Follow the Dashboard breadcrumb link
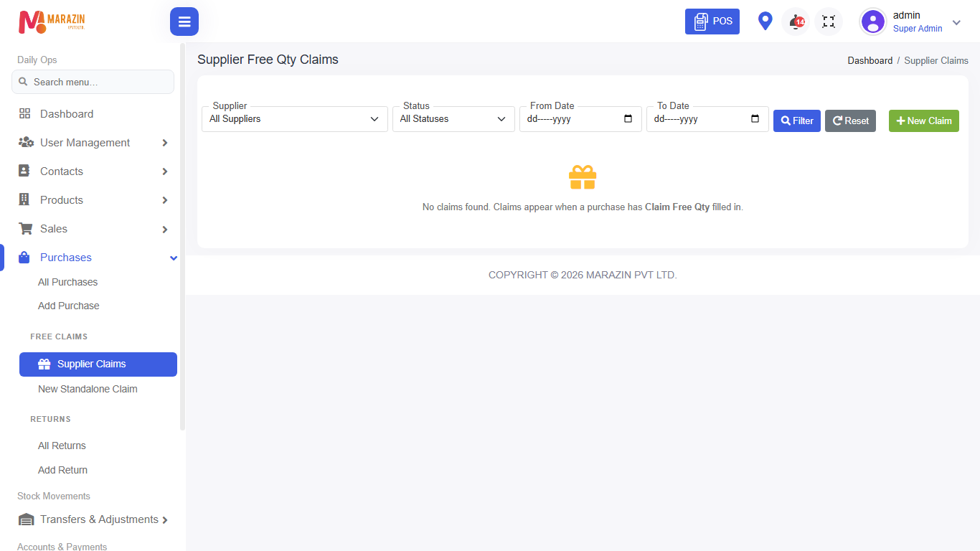Screen dimensions: 980x551 870,61
